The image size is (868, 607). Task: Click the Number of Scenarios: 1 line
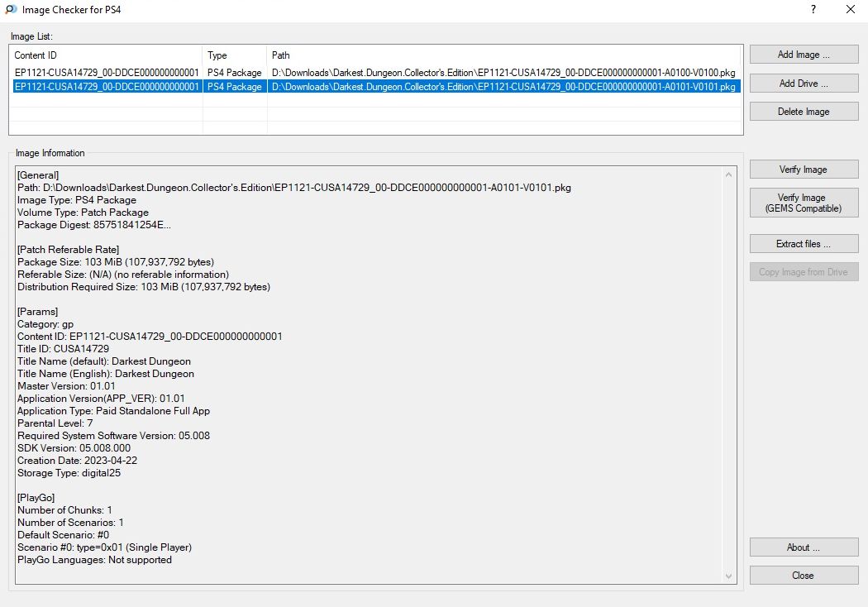click(x=71, y=523)
